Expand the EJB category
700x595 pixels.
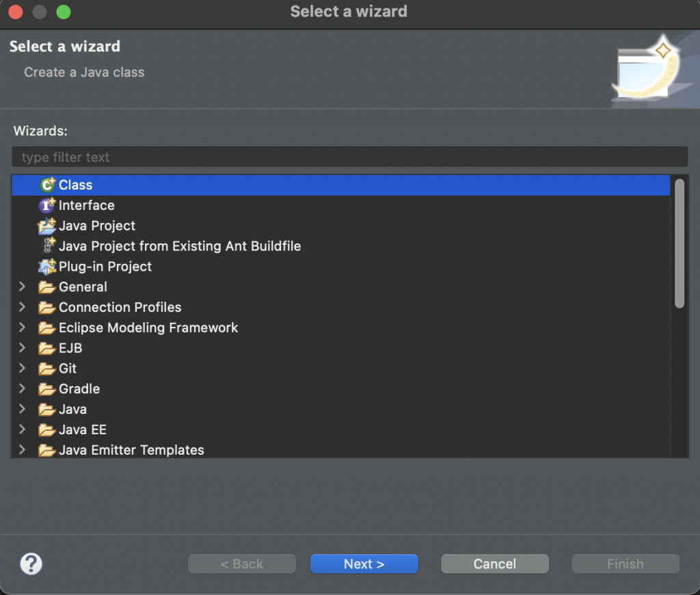click(x=22, y=347)
